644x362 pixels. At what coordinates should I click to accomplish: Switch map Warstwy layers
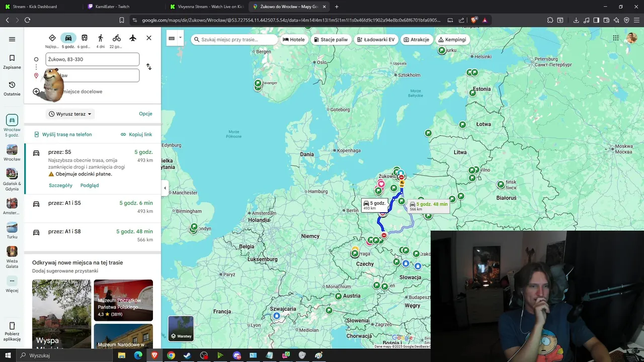coord(181,328)
